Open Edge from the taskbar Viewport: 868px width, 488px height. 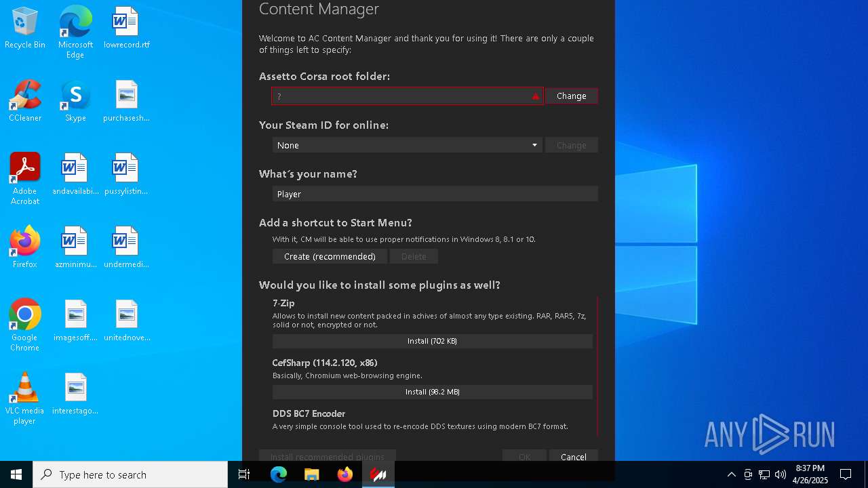279,474
